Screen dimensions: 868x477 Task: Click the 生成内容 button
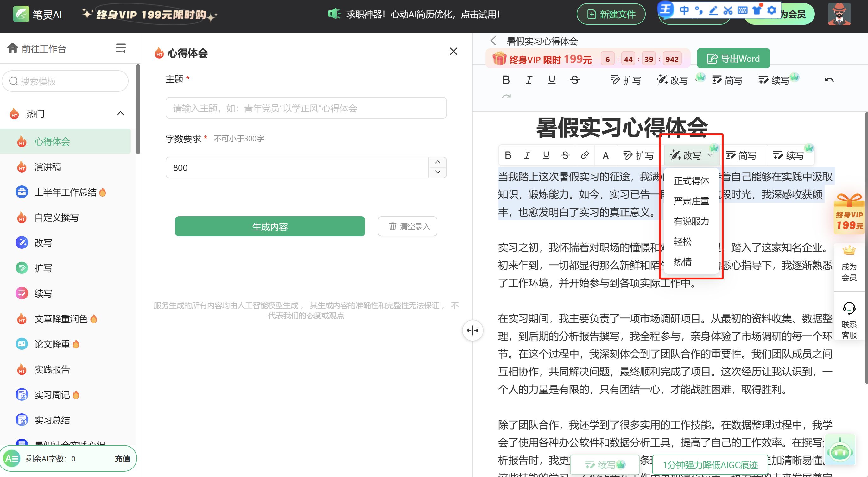[270, 227]
